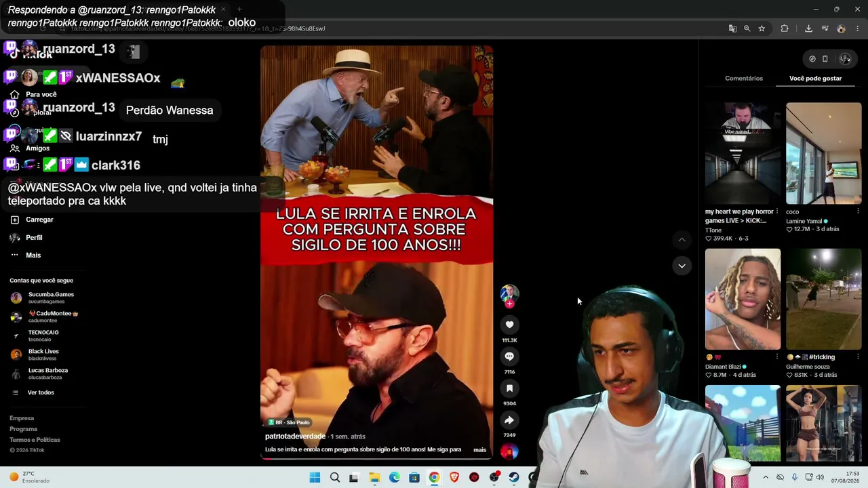Viewport: 868px width, 488px height.
Task: Open the Chrome downloads icon
Action: [808, 28]
